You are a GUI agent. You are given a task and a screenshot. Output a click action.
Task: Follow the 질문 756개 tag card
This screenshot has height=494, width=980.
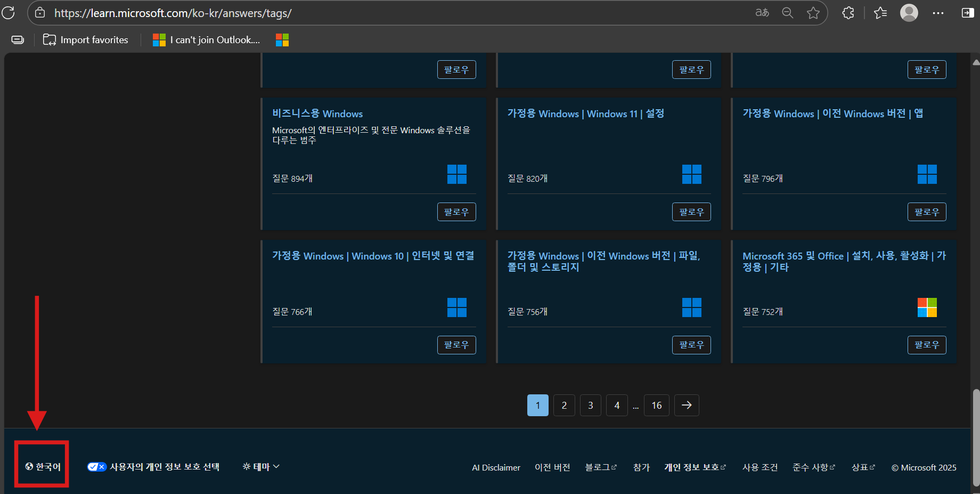(691, 345)
